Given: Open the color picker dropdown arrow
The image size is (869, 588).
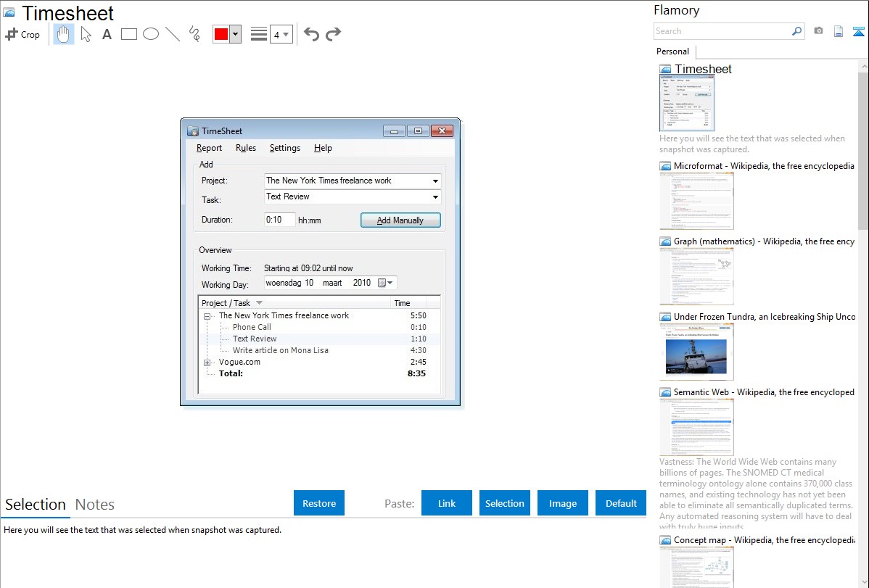Looking at the screenshot, I should click(x=235, y=34).
